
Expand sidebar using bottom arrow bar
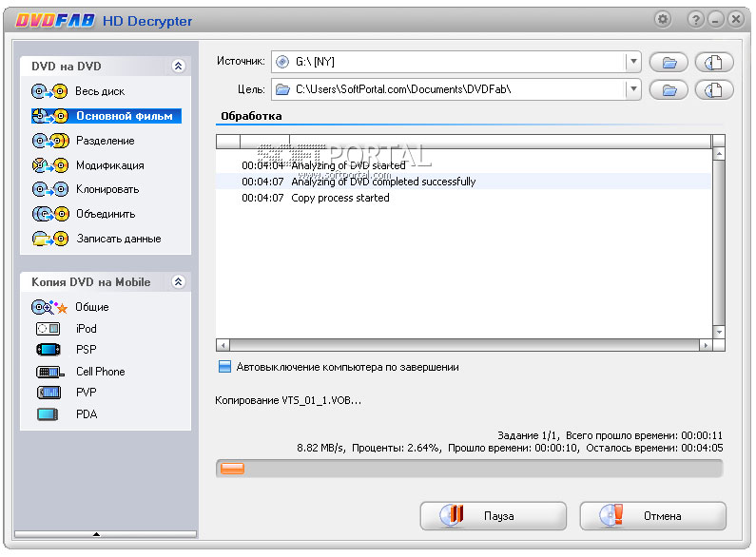(106, 534)
